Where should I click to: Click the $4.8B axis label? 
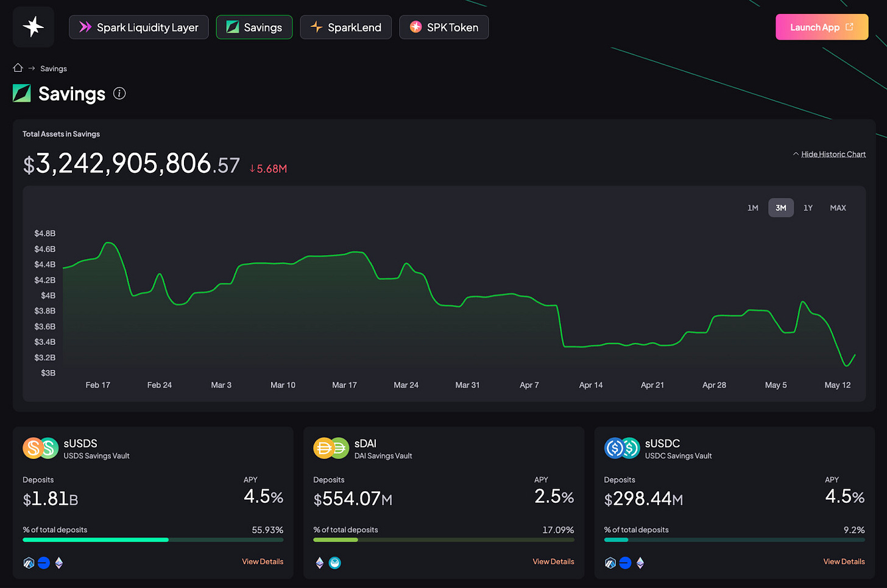click(x=45, y=234)
